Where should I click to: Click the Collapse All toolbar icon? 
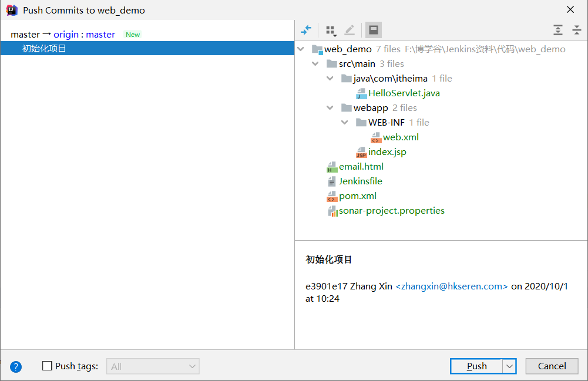coord(576,30)
